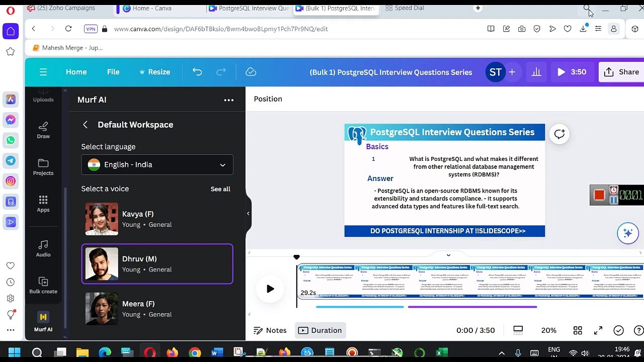Click the Share button
The image size is (644, 362).
pos(621,72)
